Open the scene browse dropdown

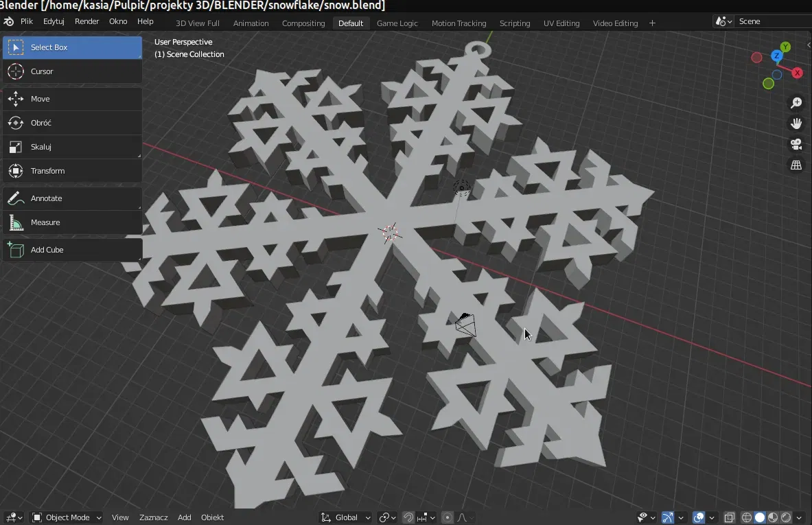pos(723,21)
